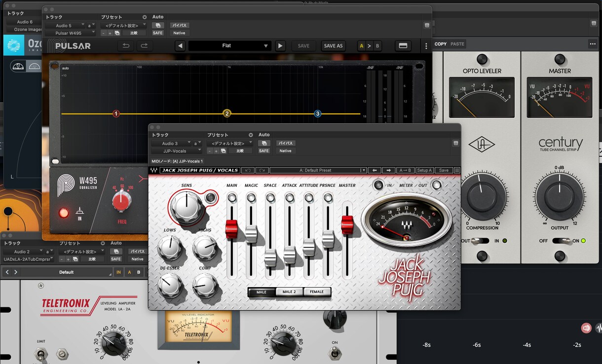This screenshot has width=602, height=364.
Task: Click the undo icon in JJP Vocals Waves bar
Action: 248,170
